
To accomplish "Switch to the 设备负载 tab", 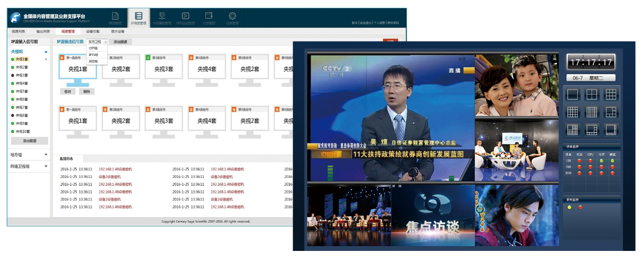I will pyautogui.click(x=93, y=32).
